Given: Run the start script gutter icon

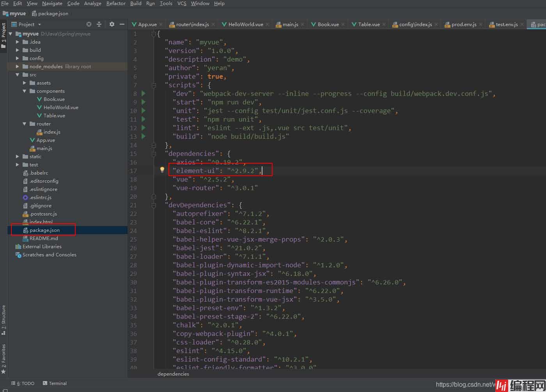Looking at the screenshot, I should click(x=144, y=102).
